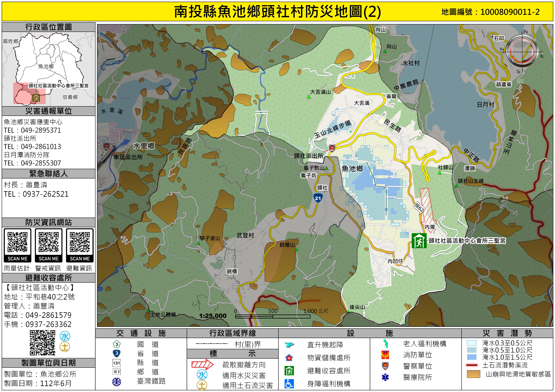Click the green evacuation shelter icon on map
Screen dimensions: 555x392
(x=419, y=241)
